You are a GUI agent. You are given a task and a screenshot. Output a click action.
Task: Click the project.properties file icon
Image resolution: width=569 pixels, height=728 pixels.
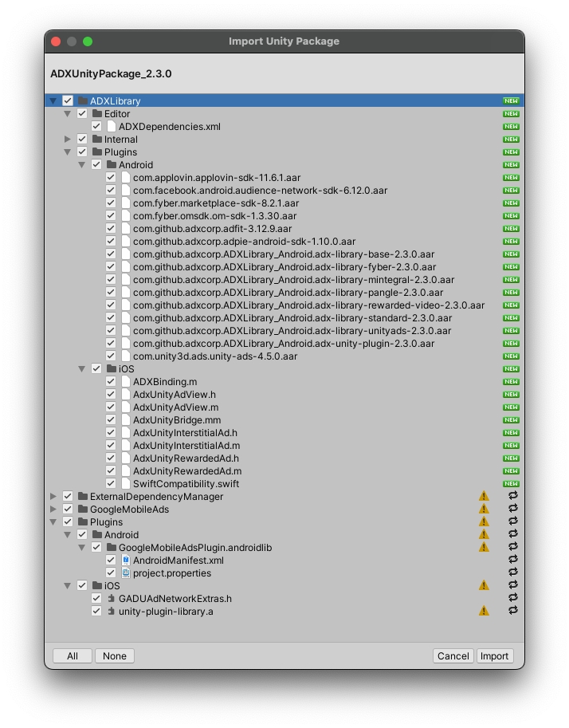click(x=126, y=573)
